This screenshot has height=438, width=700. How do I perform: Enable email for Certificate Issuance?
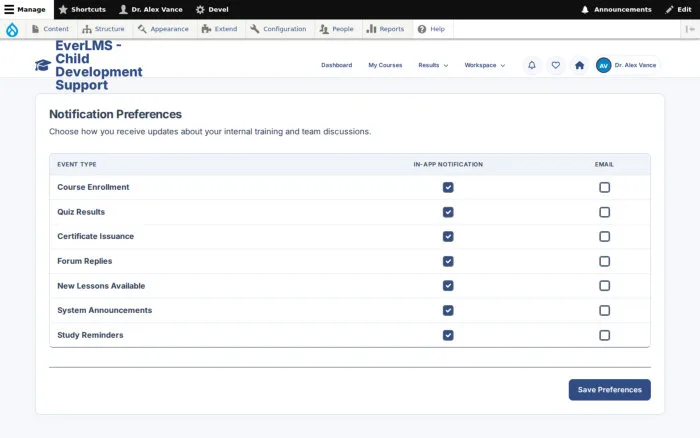604,237
